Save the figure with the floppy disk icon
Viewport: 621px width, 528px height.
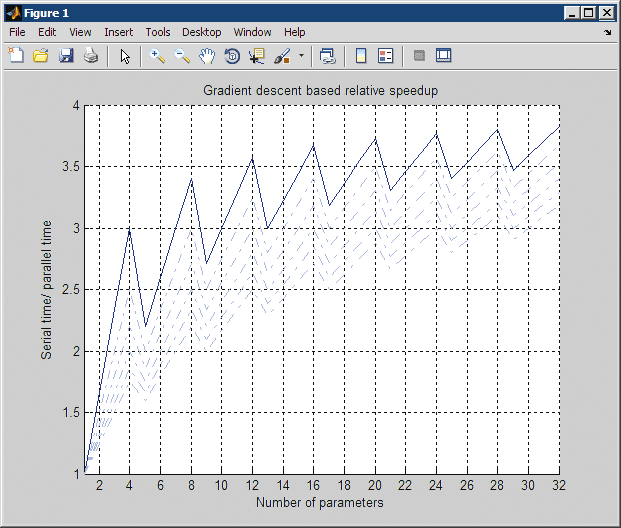coord(66,56)
